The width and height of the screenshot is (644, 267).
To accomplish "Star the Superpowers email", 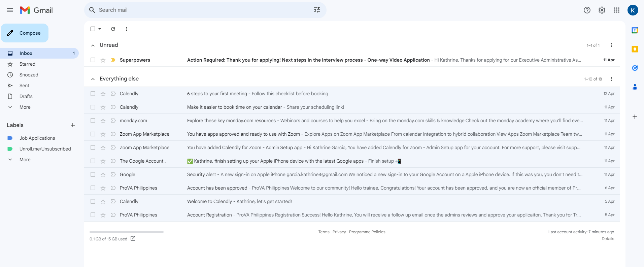I will 103,60.
